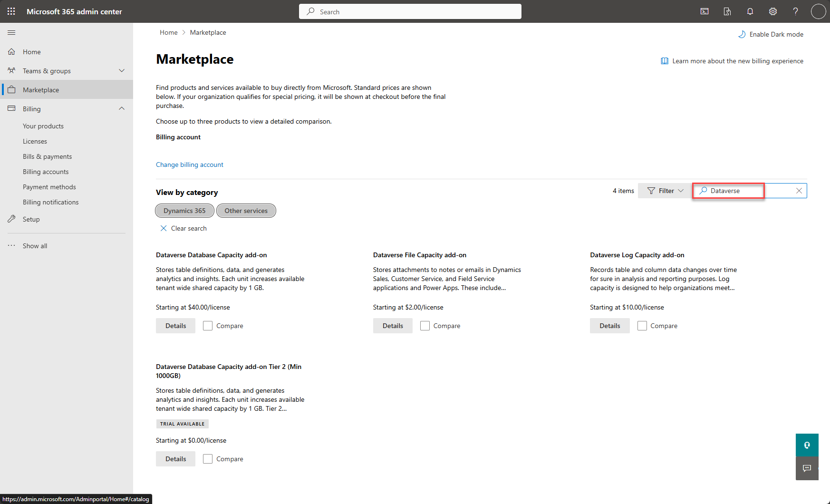830x504 pixels.
Task: Click Dataverse Database Capacity add-on title
Action: [x=212, y=255]
